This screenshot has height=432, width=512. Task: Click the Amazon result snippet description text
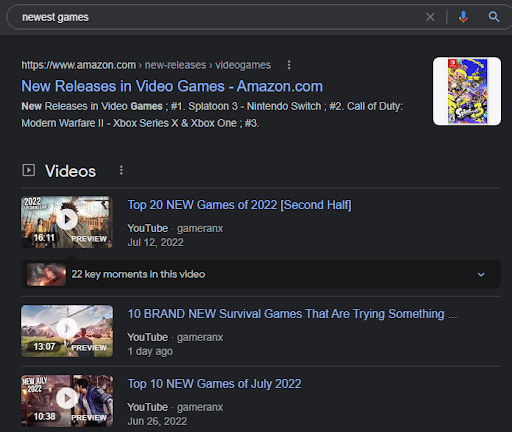point(212,115)
